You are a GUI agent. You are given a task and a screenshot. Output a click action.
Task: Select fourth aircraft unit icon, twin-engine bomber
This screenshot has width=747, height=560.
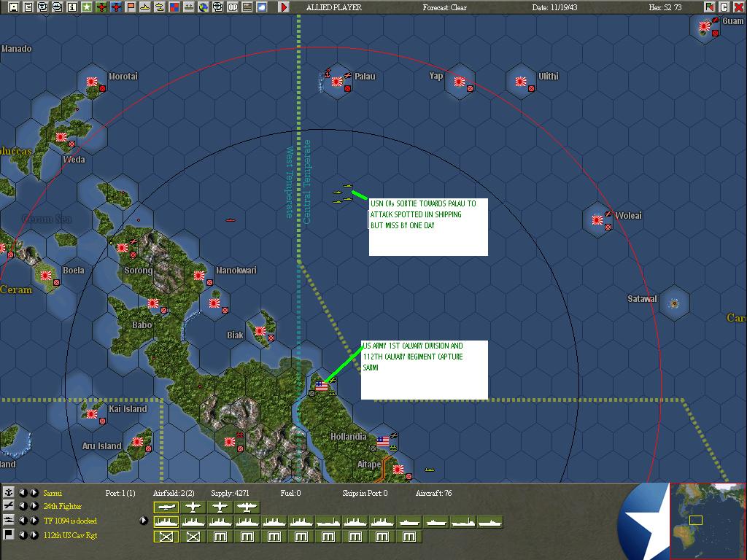tap(247, 507)
